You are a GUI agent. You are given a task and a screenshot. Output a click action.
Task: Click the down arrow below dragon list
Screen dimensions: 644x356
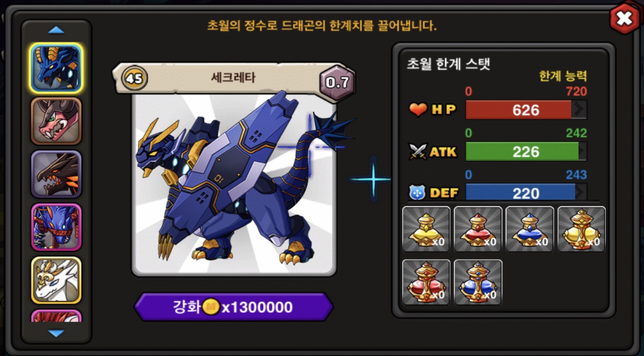(56, 333)
